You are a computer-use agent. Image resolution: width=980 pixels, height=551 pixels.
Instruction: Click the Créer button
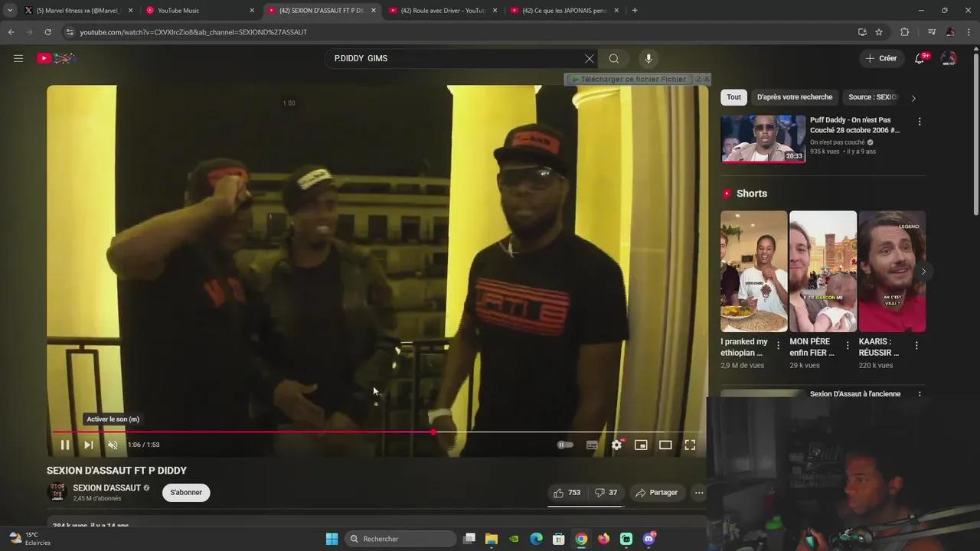[880, 58]
